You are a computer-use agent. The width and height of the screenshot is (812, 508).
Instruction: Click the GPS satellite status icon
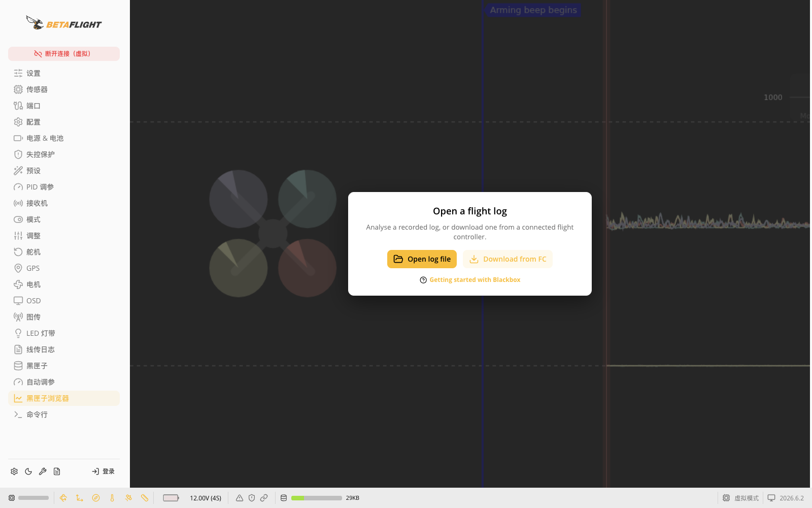pyautogui.click(x=128, y=498)
